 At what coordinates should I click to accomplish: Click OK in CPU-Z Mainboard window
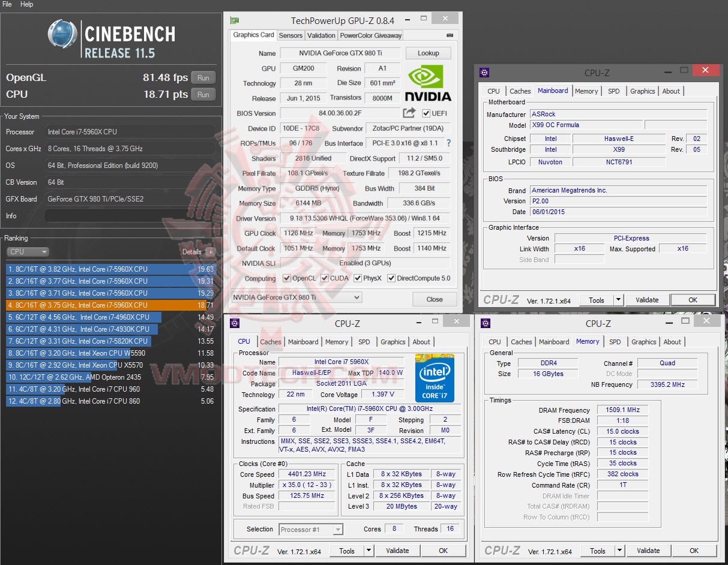693,300
